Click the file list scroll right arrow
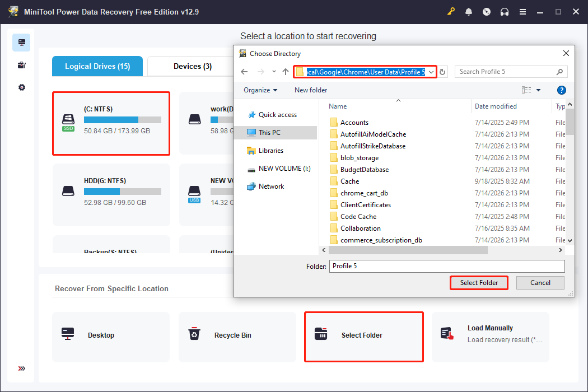The height and width of the screenshot is (392, 588). [x=560, y=250]
